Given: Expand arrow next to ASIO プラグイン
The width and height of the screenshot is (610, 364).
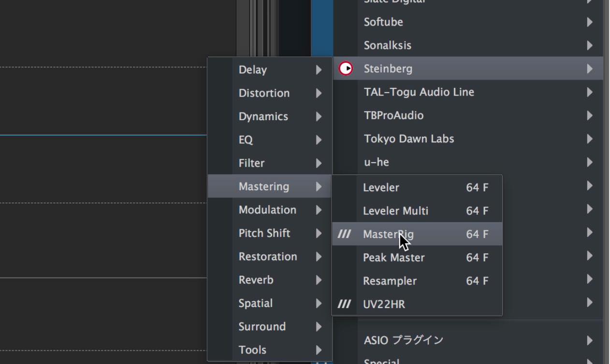Looking at the screenshot, I should [x=590, y=340].
